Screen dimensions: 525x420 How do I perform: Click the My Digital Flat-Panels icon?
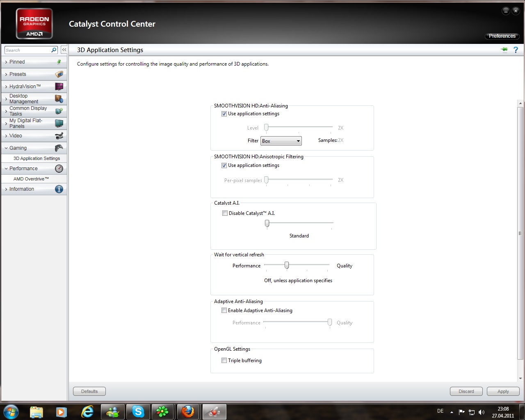(x=59, y=123)
